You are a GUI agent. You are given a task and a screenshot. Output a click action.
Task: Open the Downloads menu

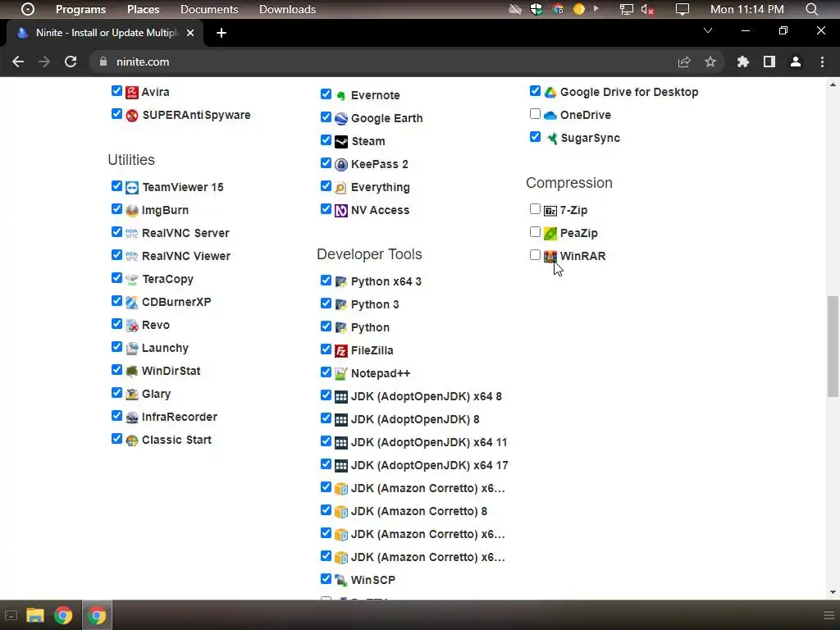click(287, 9)
